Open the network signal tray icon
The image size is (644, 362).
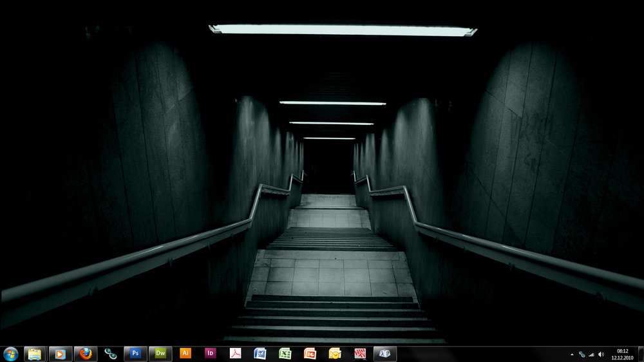[591, 354]
